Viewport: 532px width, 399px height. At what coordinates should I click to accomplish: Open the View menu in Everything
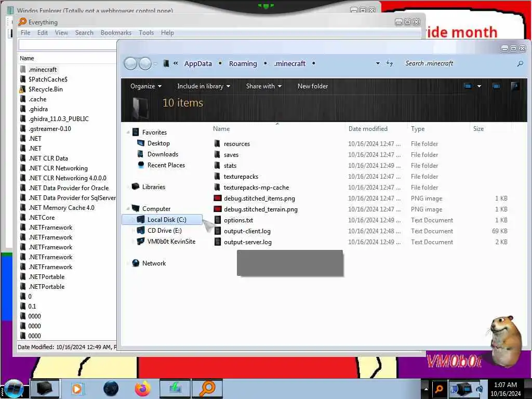pyautogui.click(x=61, y=33)
